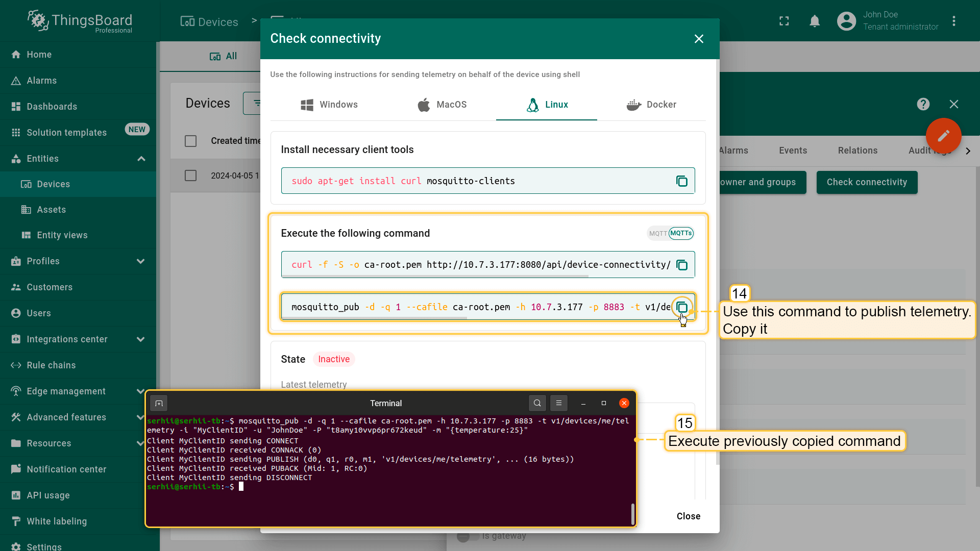Collapse the Entities menu section

point(141,159)
